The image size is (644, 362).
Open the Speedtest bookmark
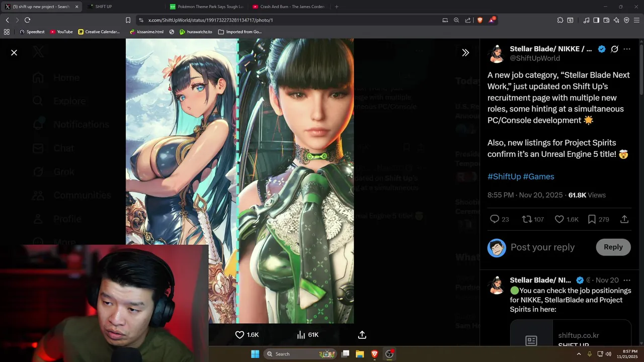(x=32, y=32)
